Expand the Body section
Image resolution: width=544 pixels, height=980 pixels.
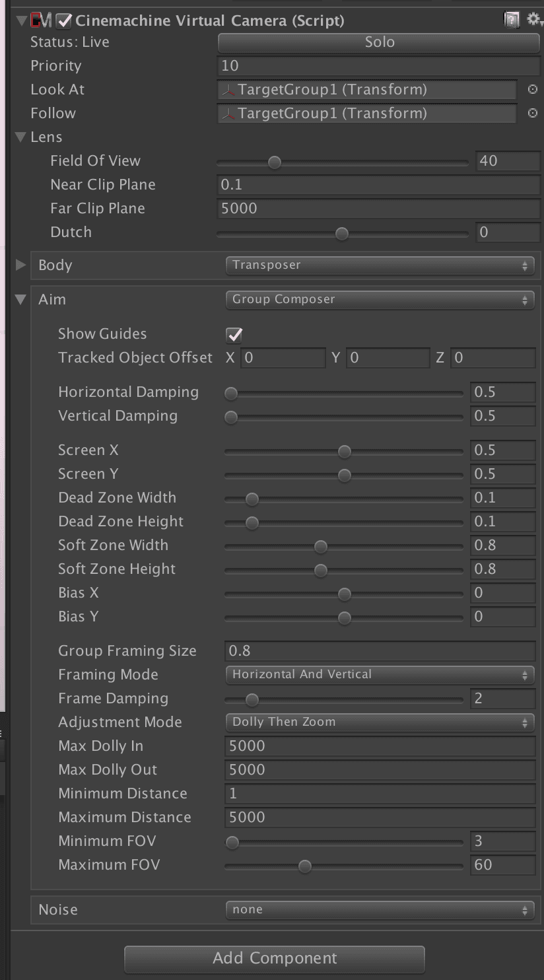(x=21, y=265)
